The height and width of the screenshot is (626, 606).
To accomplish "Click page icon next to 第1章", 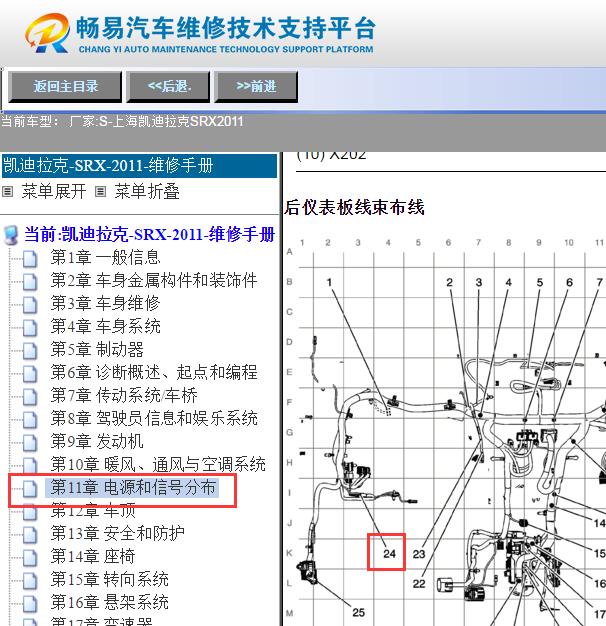I will tap(30, 259).
